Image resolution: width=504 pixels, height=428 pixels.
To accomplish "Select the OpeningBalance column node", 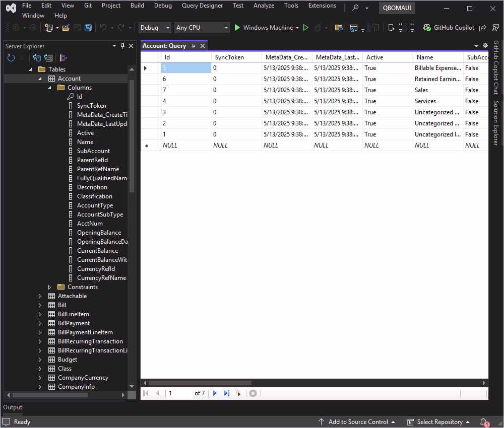I will pos(99,233).
